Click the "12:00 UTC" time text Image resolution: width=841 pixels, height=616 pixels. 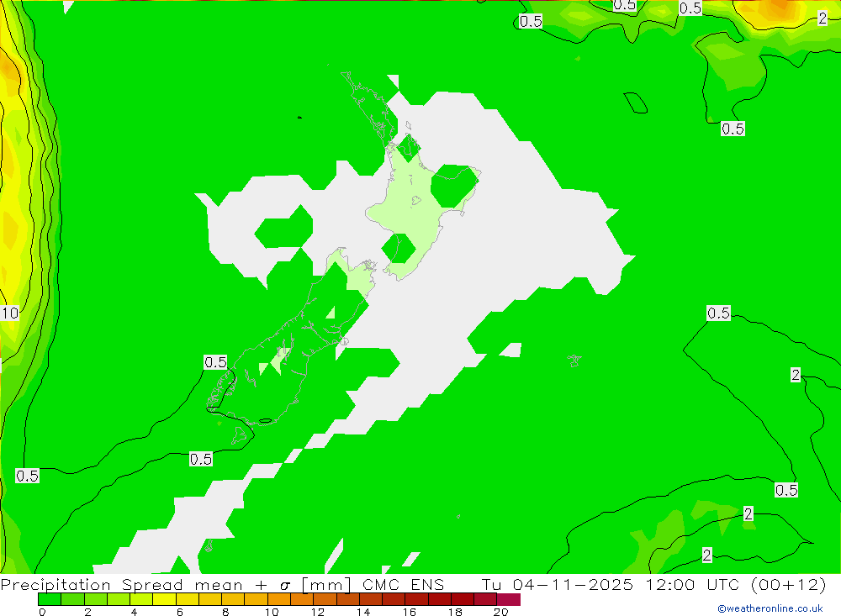(x=694, y=584)
